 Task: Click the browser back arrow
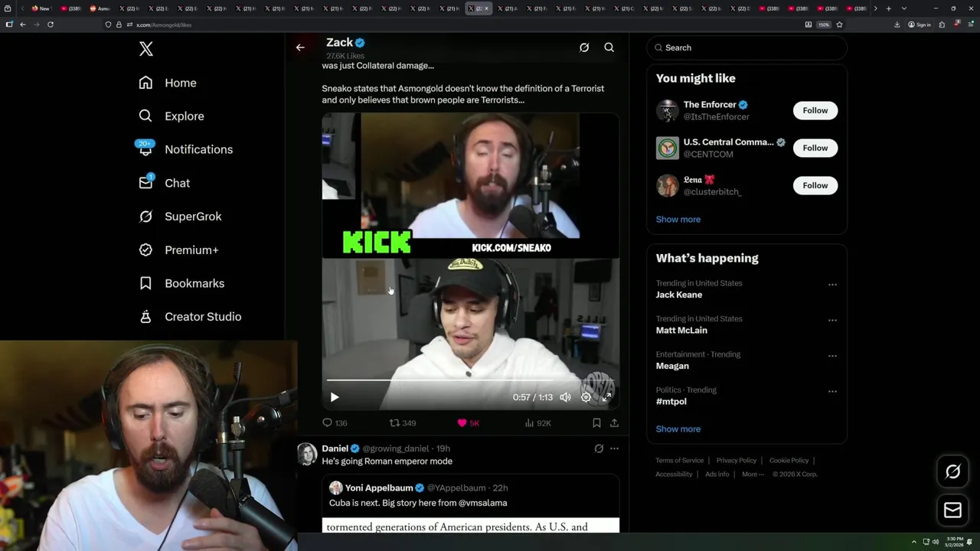coord(23,24)
